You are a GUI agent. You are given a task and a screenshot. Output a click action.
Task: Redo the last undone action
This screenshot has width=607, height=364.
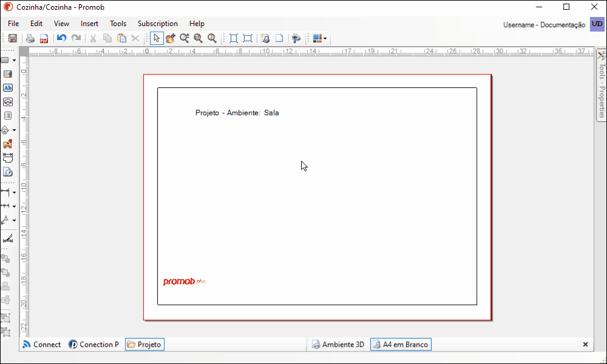76,38
